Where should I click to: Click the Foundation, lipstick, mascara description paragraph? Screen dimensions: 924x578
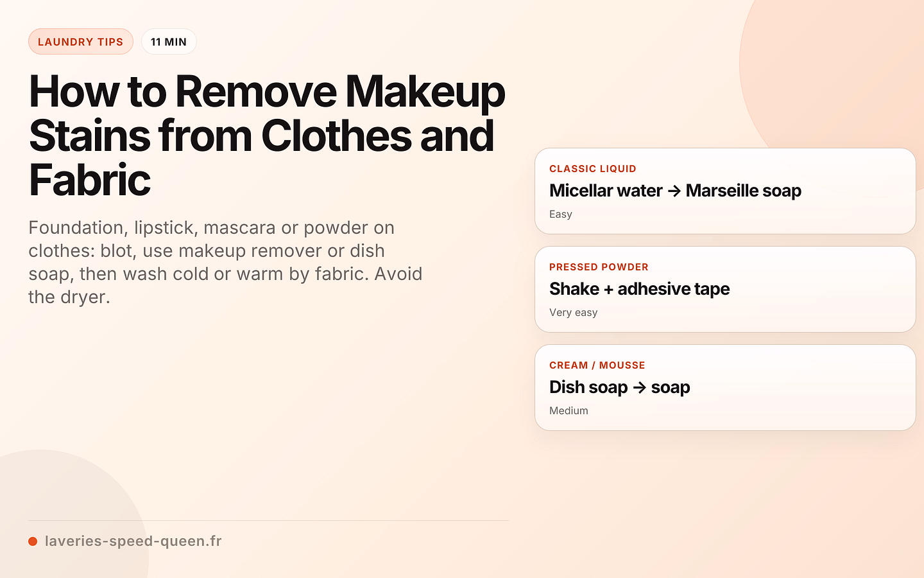click(x=225, y=262)
